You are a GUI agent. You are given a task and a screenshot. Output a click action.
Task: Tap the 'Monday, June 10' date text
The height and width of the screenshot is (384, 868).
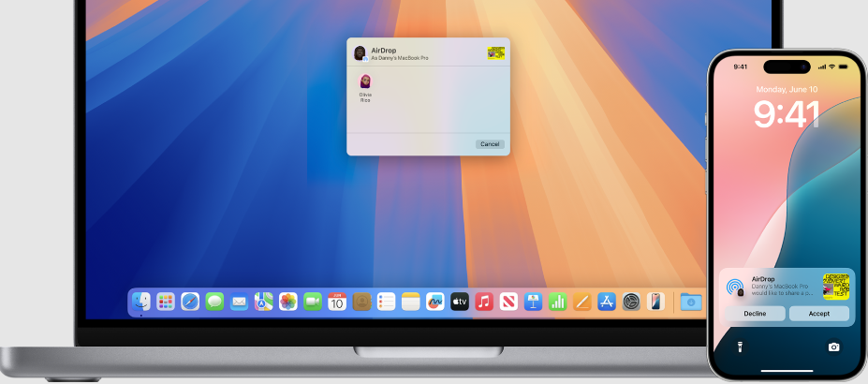click(787, 89)
